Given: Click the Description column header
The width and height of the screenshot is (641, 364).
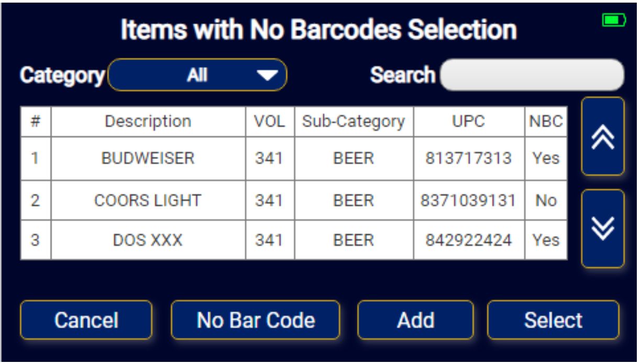Looking at the screenshot, I should (148, 121).
